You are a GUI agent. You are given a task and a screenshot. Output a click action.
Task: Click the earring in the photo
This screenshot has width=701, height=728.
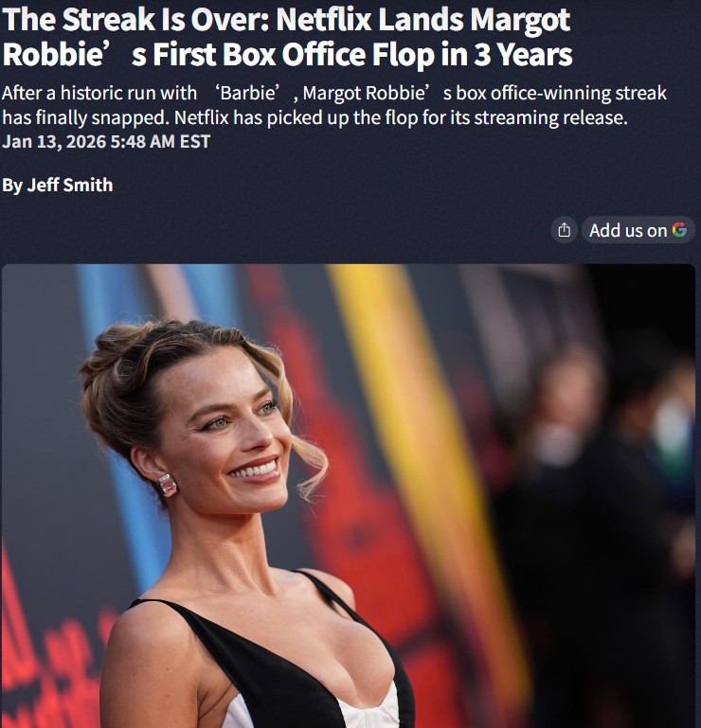(x=167, y=485)
